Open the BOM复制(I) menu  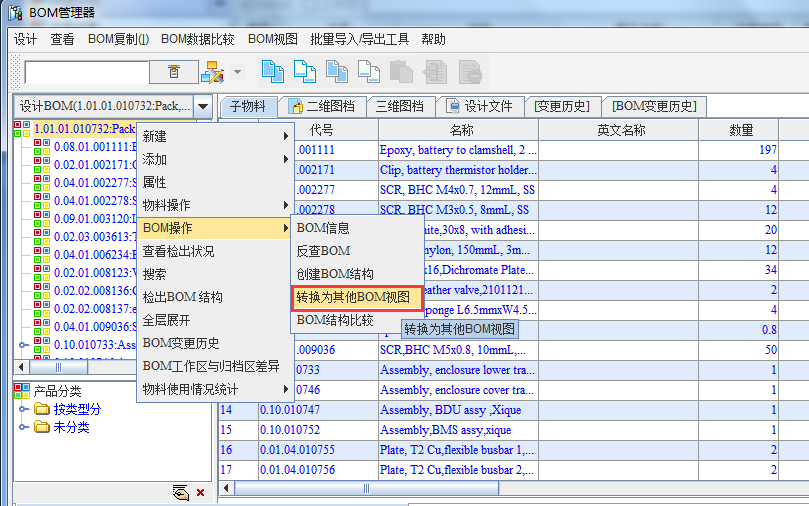click(118, 39)
